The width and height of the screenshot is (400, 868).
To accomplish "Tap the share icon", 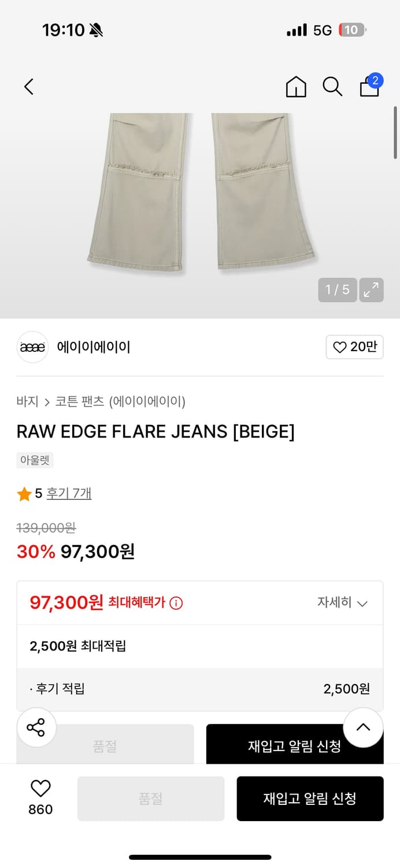I will [x=36, y=727].
